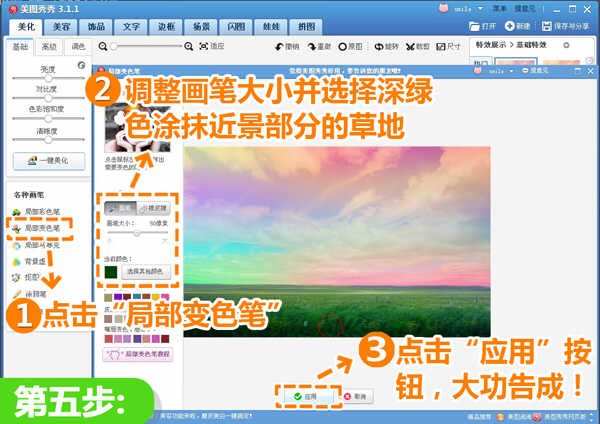
Task: Click the 亮度 brightness slider handle
Action: tap(48, 78)
